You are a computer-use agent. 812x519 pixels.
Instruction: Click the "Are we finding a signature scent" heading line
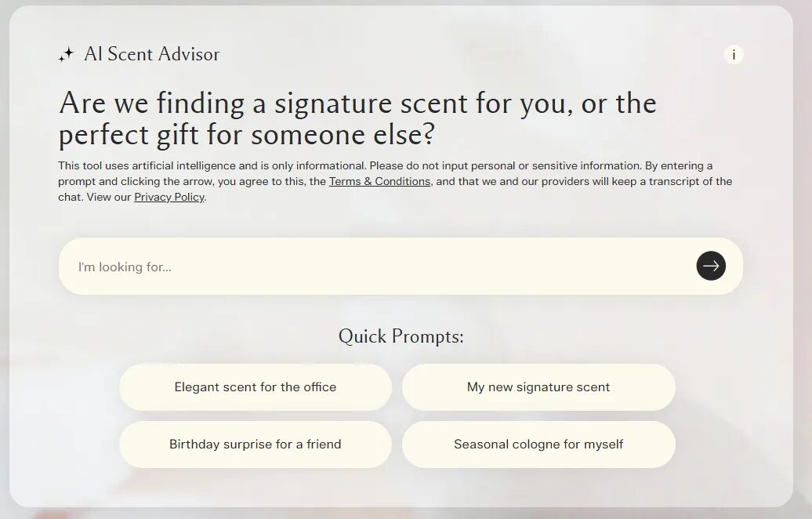[x=357, y=103]
